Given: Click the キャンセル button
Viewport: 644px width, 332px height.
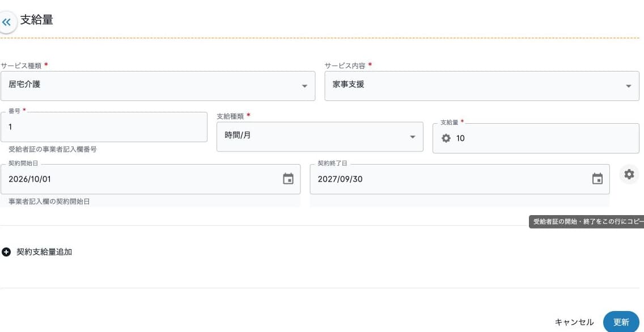Looking at the screenshot, I should (574, 322).
